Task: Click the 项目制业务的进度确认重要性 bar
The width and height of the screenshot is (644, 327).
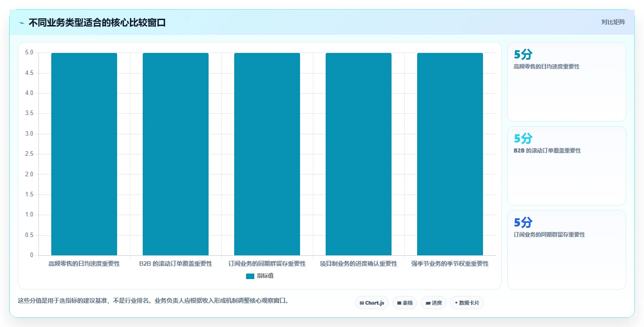Action: tap(359, 154)
